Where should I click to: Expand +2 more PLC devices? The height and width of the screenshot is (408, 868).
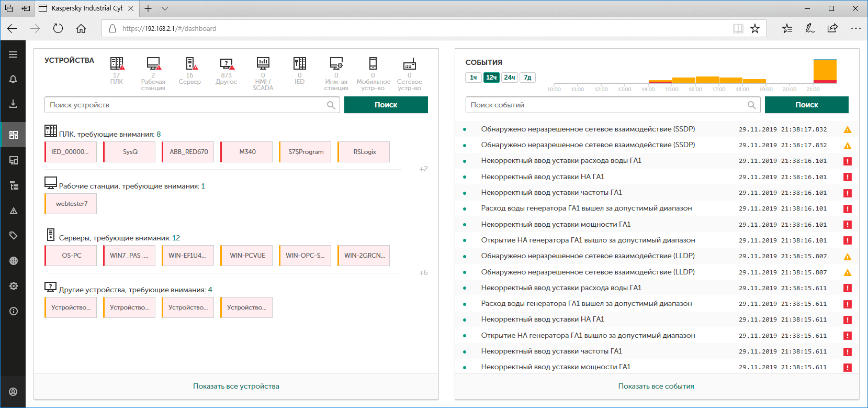tap(423, 169)
